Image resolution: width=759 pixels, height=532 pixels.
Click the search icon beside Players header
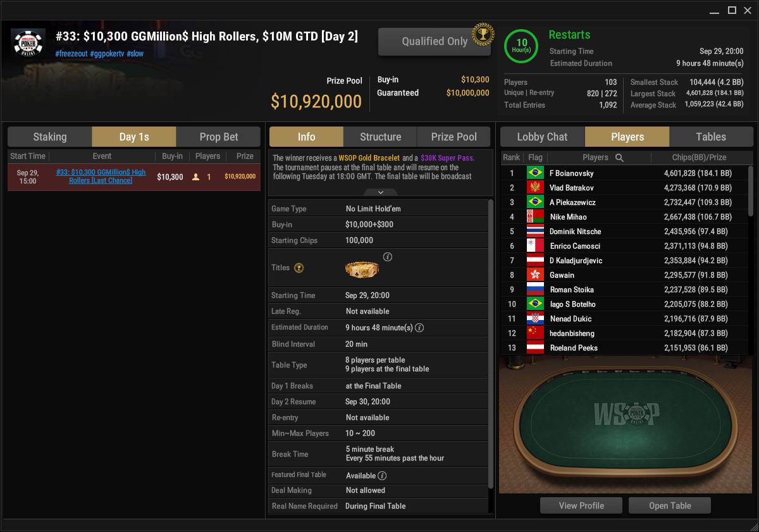620,158
